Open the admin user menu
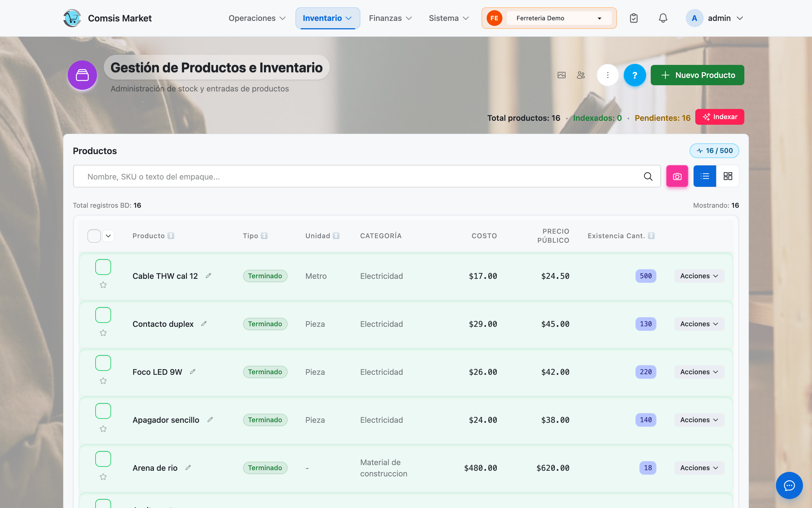Image resolution: width=812 pixels, height=508 pixels. point(715,18)
